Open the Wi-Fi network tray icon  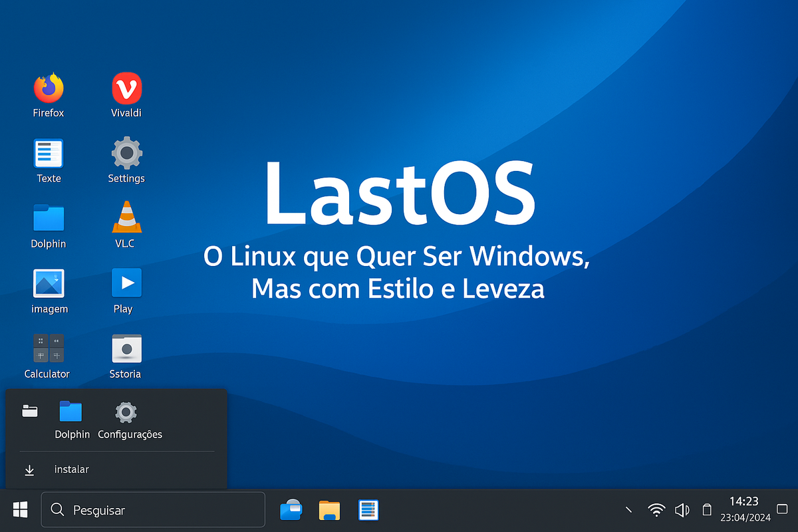pyautogui.click(x=656, y=510)
